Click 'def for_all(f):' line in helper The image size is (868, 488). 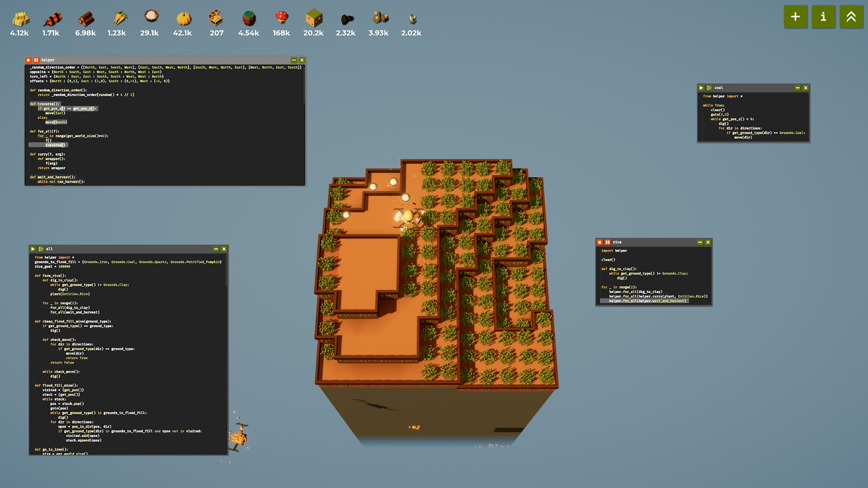44,131
